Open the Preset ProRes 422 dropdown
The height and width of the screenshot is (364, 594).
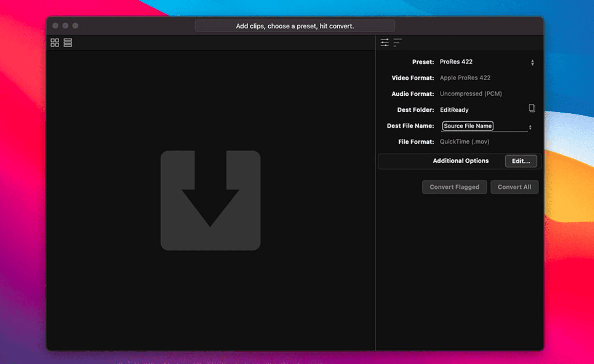click(487, 62)
